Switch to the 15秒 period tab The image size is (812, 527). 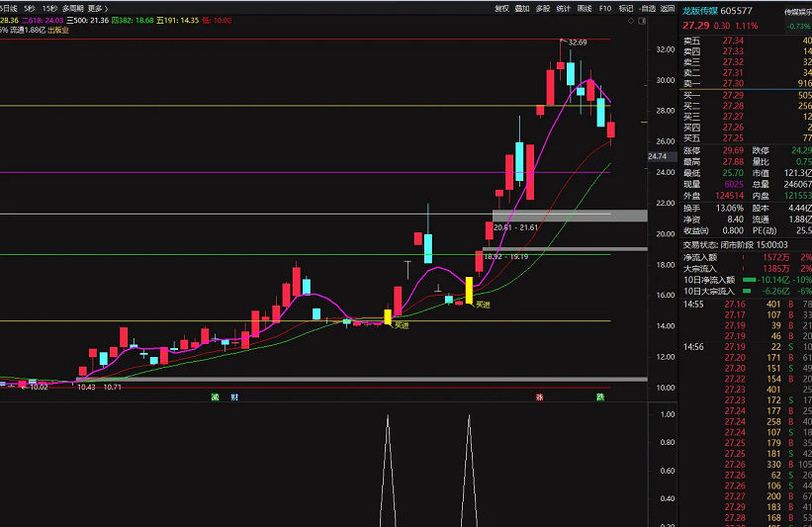[49, 8]
